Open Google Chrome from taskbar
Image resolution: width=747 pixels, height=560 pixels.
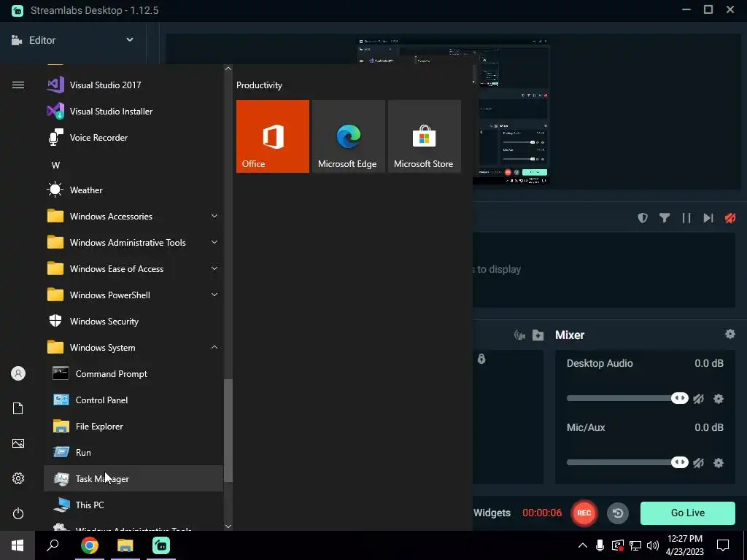click(90, 545)
